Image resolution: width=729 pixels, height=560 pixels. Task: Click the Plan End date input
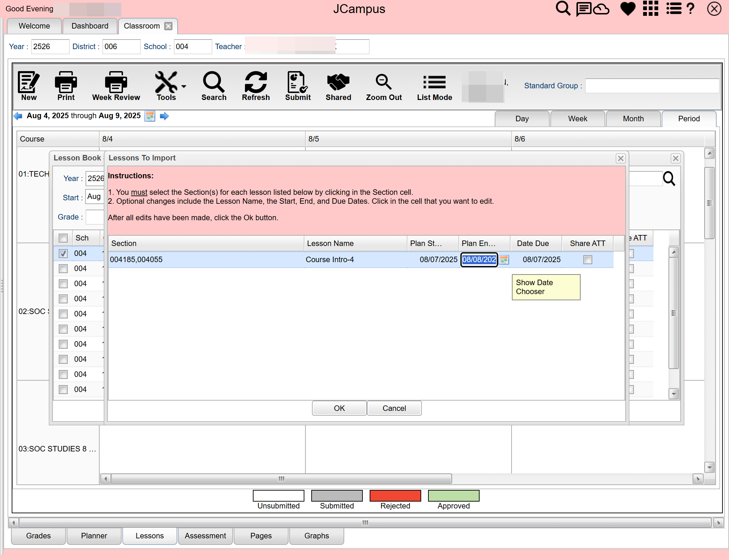pyautogui.click(x=479, y=260)
